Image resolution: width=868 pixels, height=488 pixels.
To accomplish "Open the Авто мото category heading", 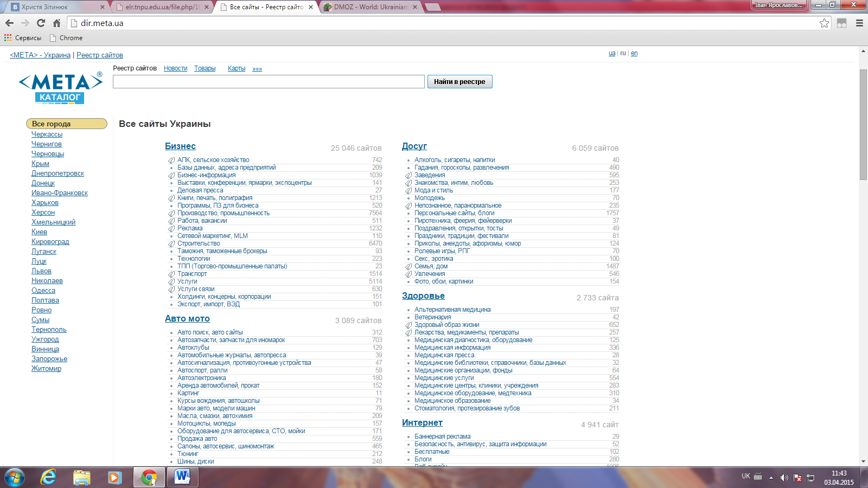I will tap(187, 318).
